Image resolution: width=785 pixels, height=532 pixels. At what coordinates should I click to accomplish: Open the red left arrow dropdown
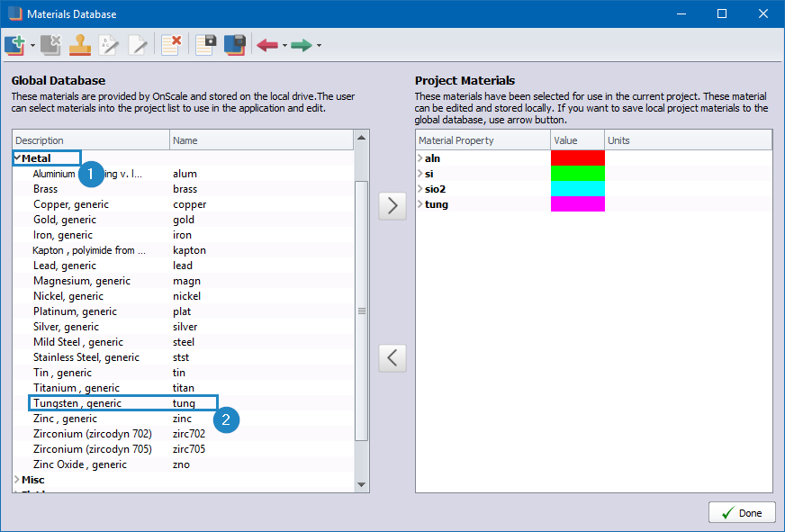point(284,46)
